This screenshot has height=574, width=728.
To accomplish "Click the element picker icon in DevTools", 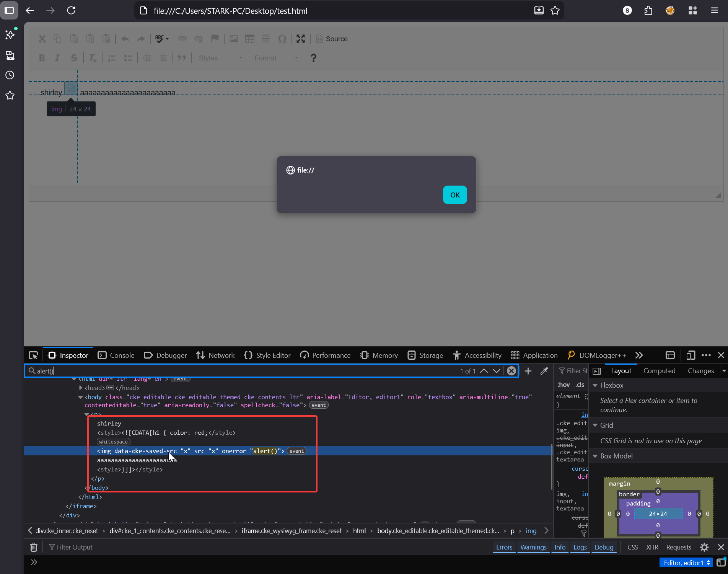I will 33,355.
